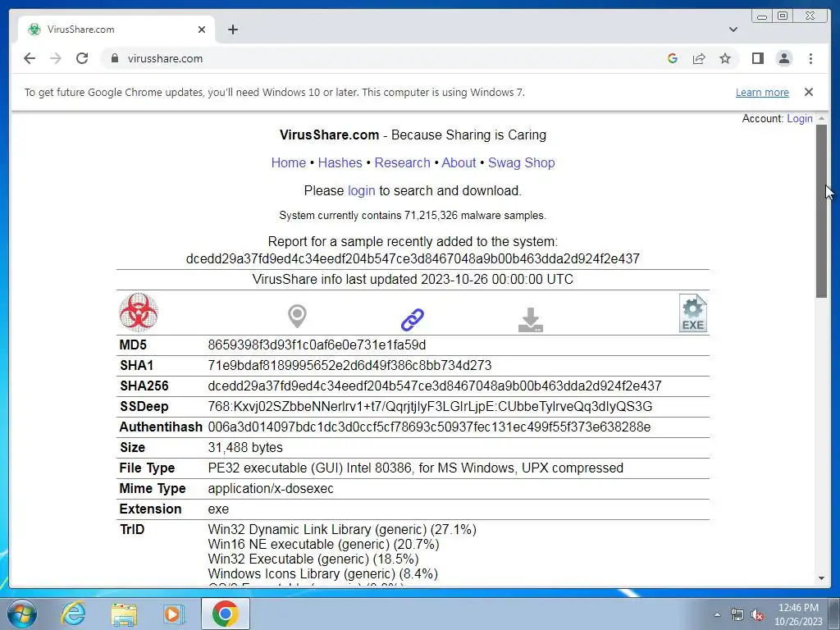Open the Chrome three-dot menu
840x630 pixels.
coord(810,58)
